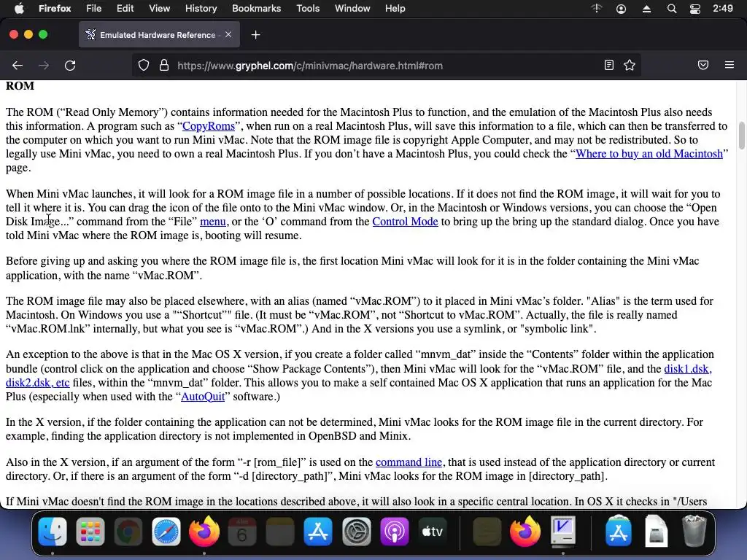Click the Wi-Fi warning status icon
747x560 pixels.
tap(597, 8)
